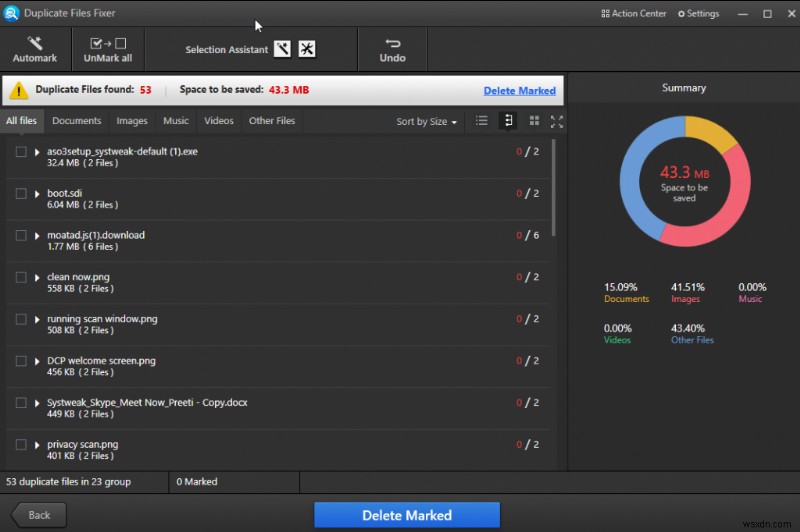The image size is (800, 532).
Task: Click the 43.40% Other Files legend entry
Action: (692, 334)
